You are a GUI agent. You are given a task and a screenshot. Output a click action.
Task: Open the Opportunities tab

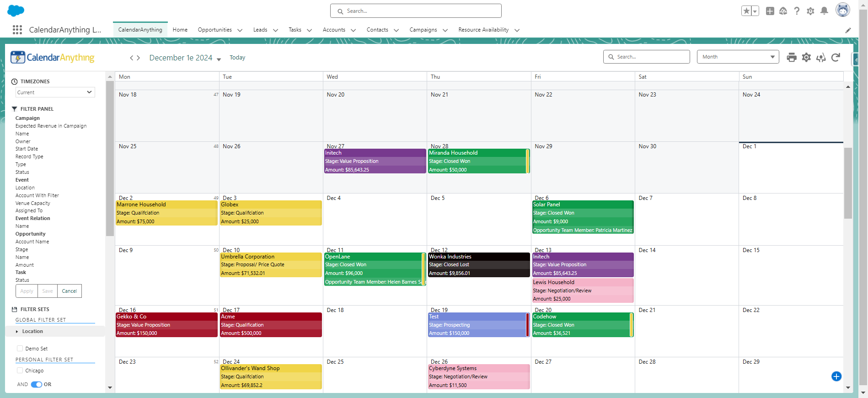pos(215,30)
